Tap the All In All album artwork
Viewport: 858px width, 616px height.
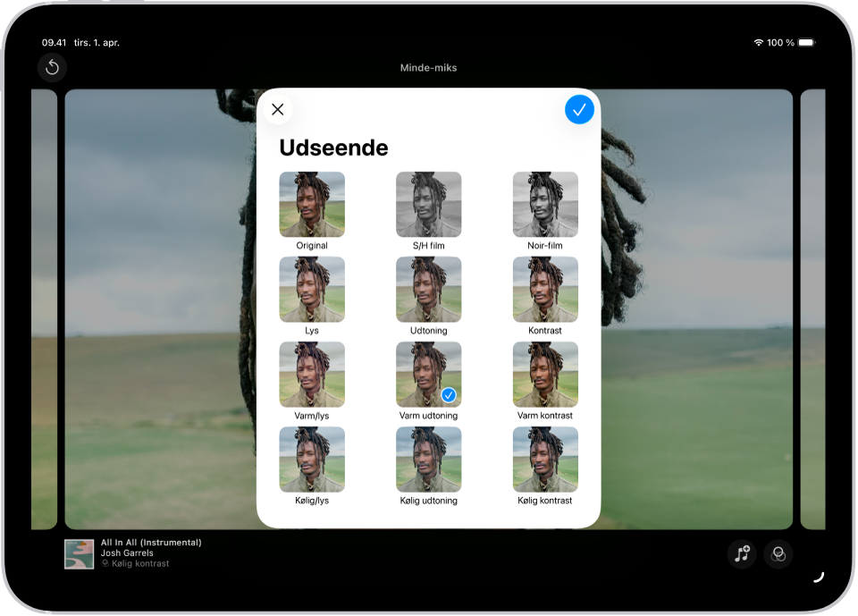point(80,554)
